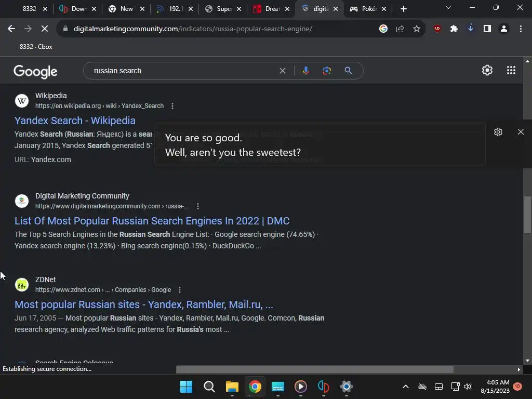Search by image with Google Lens icon
Screen dimensions: 532x399
(326, 71)
